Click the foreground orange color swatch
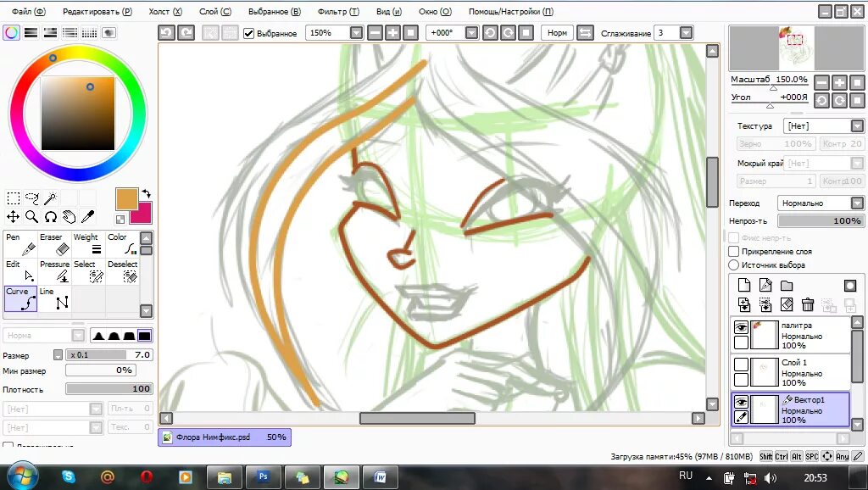The height and width of the screenshot is (490, 868). click(126, 198)
